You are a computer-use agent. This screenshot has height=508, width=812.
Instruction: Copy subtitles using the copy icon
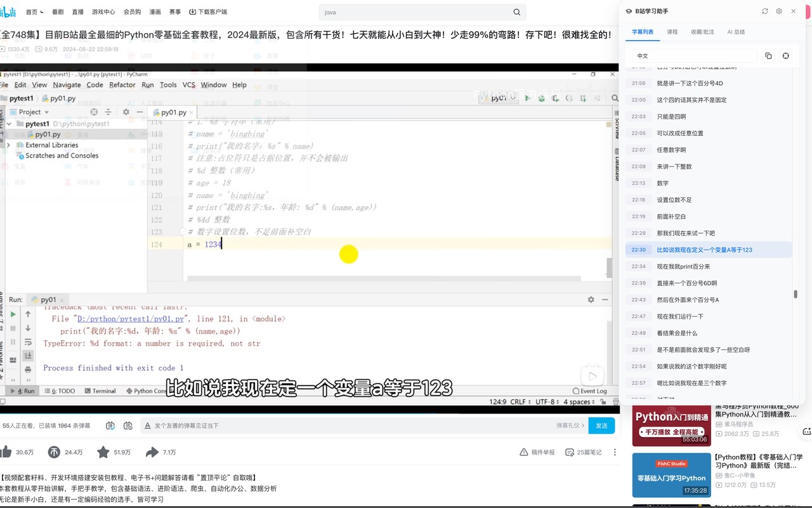(768, 56)
